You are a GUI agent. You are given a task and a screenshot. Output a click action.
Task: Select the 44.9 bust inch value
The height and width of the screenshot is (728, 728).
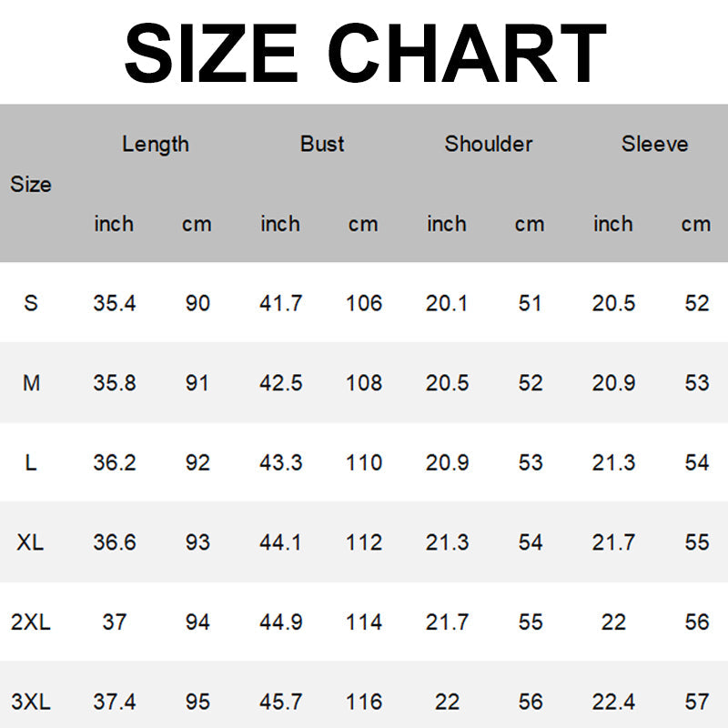[x=280, y=622]
